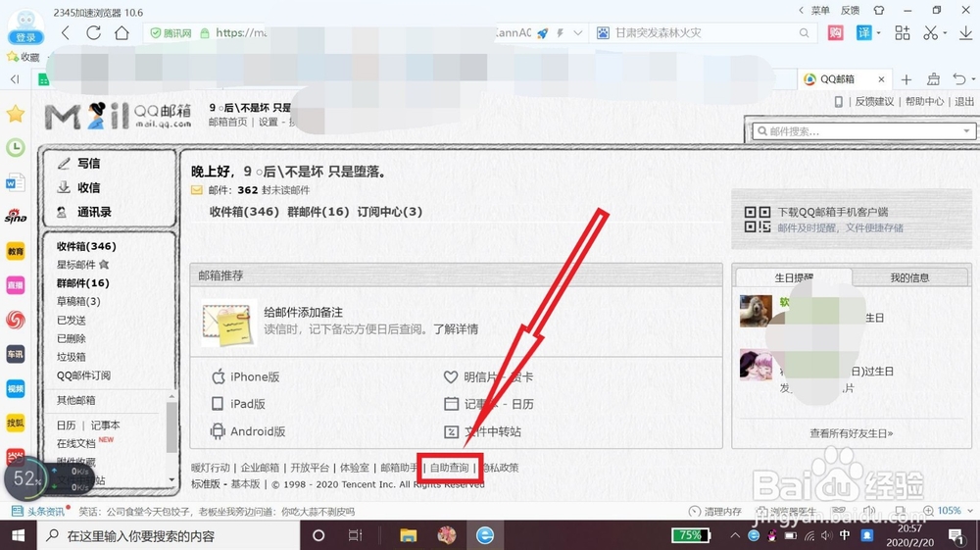
Task: Open 反馈建议 link at top right
Action: click(874, 101)
